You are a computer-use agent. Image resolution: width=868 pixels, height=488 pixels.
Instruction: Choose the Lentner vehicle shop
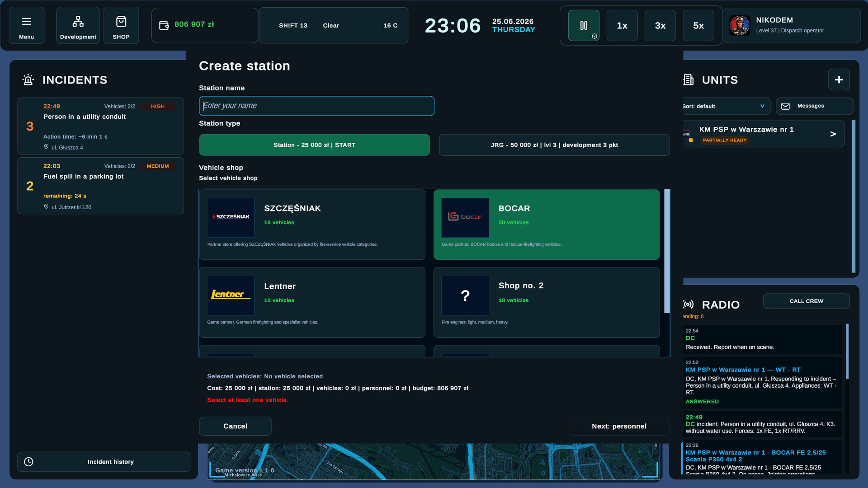tap(312, 302)
